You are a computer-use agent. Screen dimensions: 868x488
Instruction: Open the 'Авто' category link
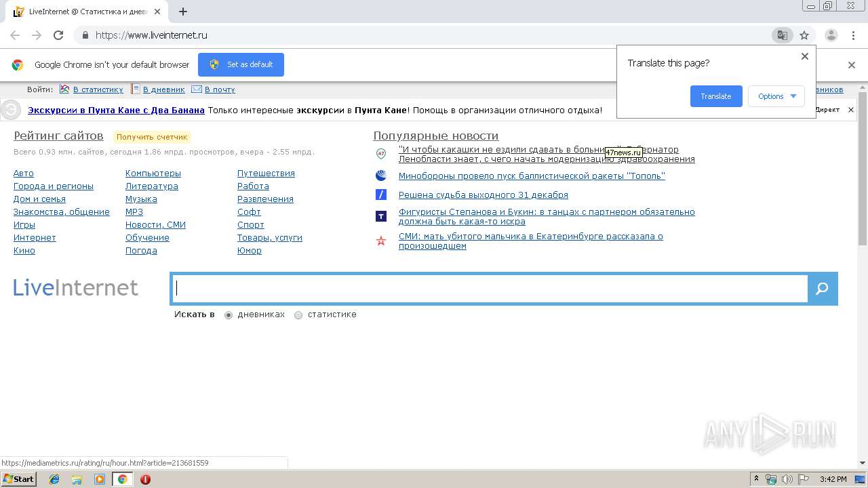24,174
